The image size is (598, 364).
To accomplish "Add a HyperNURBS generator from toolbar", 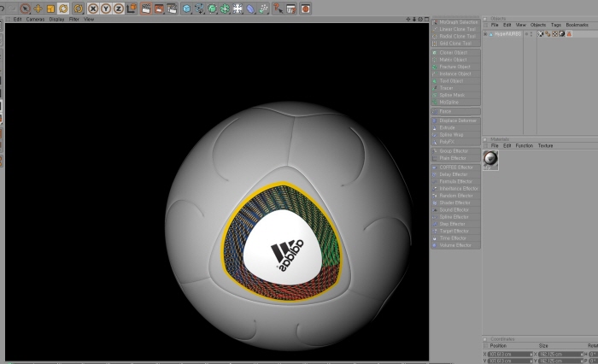I will (x=212, y=9).
